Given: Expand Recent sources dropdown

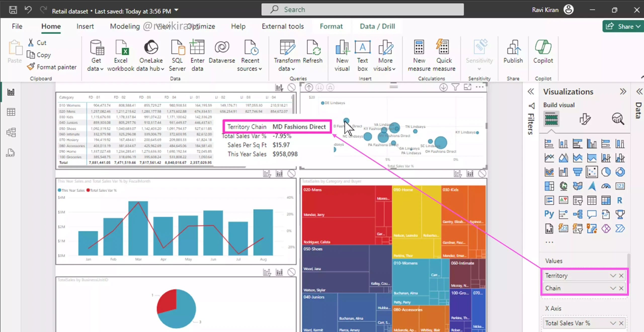Looking at the screenshot, I should (x=260, y=69).
